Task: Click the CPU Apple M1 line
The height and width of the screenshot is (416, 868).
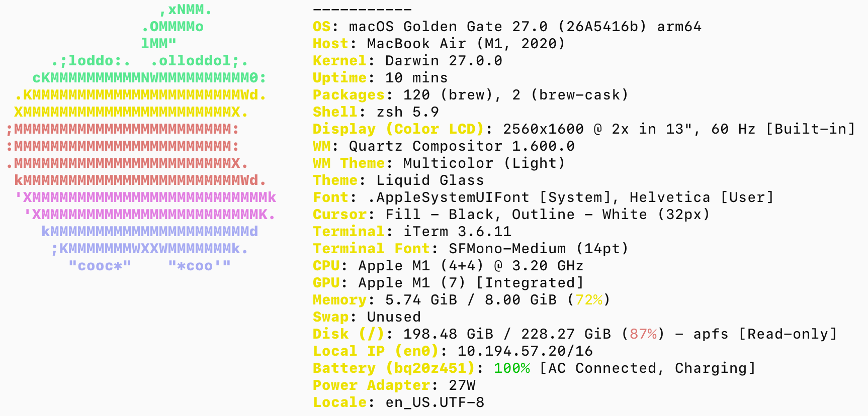Action: [448, 265]
